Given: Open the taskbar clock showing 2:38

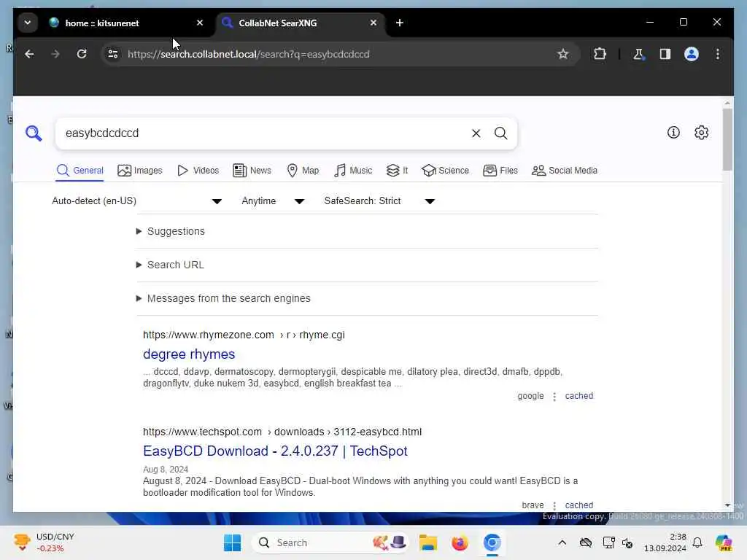Looking at the screenshot, I should point(665,542).
